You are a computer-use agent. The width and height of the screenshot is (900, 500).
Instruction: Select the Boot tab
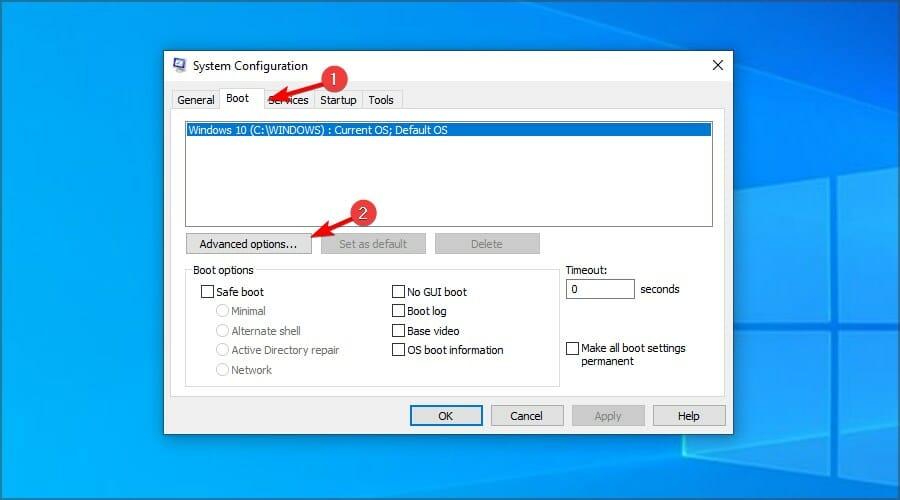tap(238, 98)
